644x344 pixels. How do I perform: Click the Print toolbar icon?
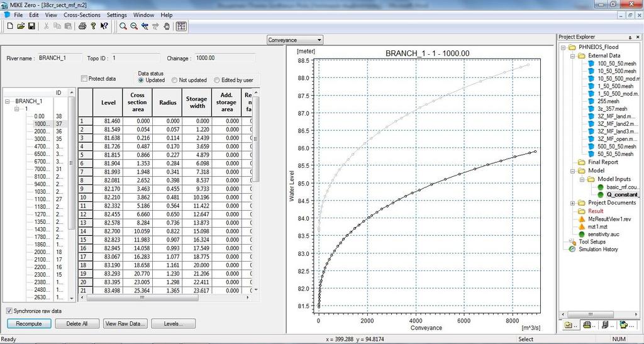coord(82,26)
